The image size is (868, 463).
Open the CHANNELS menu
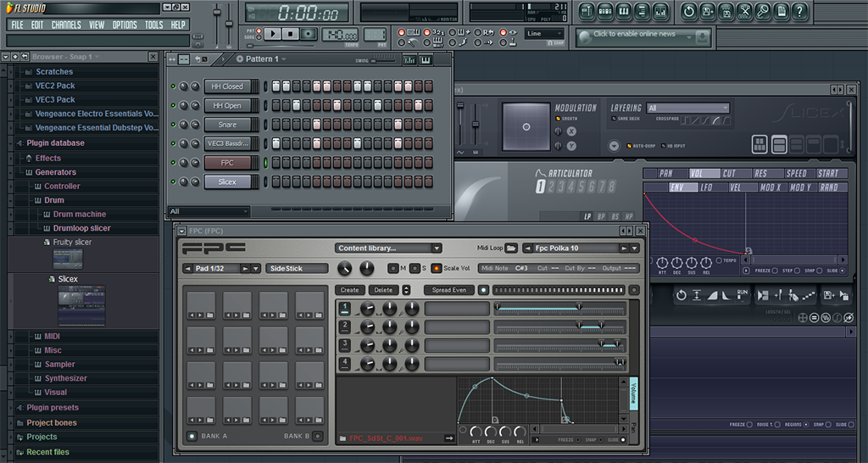pyautogui.click(x=66, y=25)
